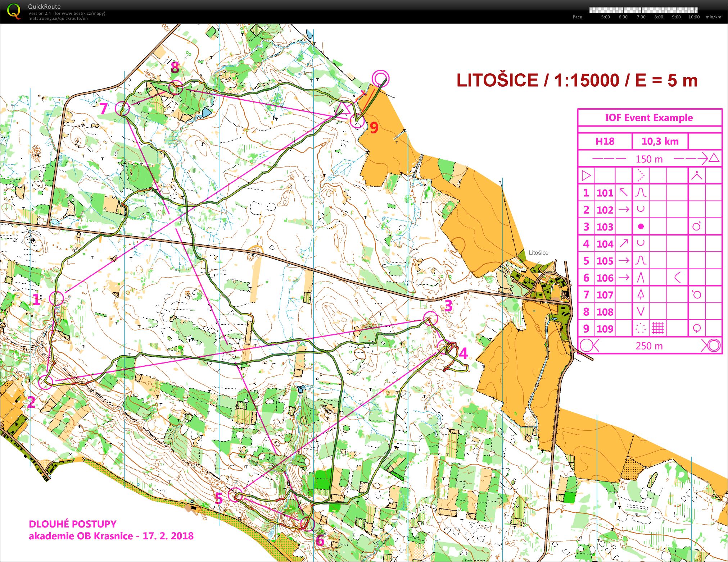Viewport: 728px width, 562px height.
Task: Click the DLOUHÉ POSTUPY caption text
Action: [72, 524]
